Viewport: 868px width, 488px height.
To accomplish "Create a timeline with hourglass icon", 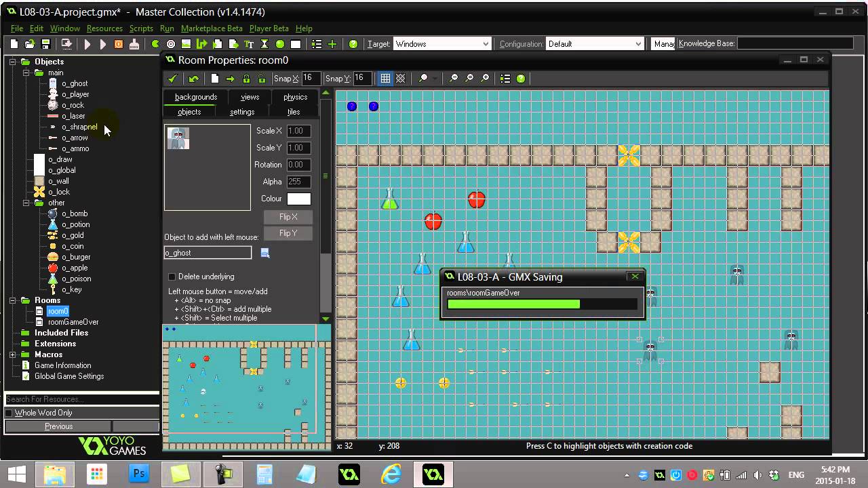I will (x=264, y=44).
